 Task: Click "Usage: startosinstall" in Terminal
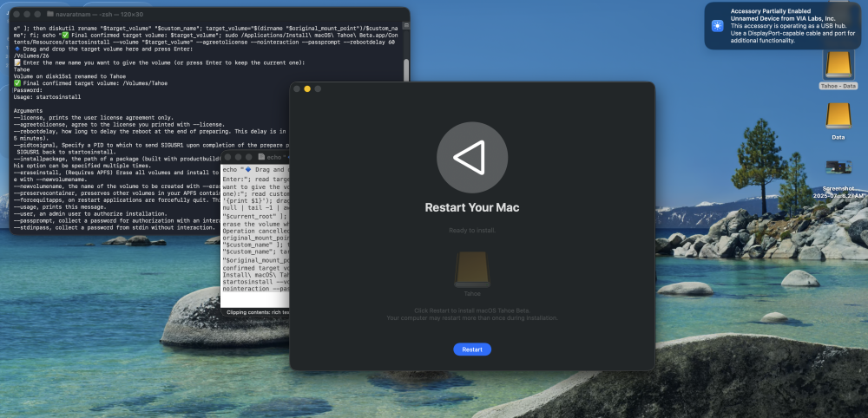point(47,97)
